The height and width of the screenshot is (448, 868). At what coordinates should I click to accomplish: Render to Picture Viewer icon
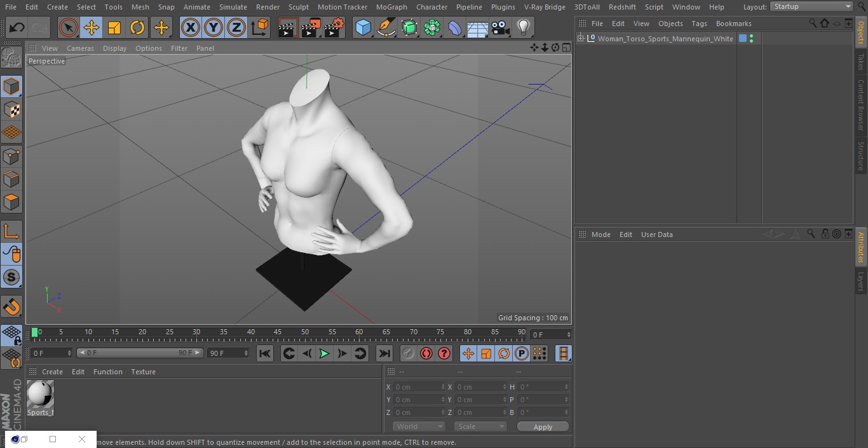(311, 28)
